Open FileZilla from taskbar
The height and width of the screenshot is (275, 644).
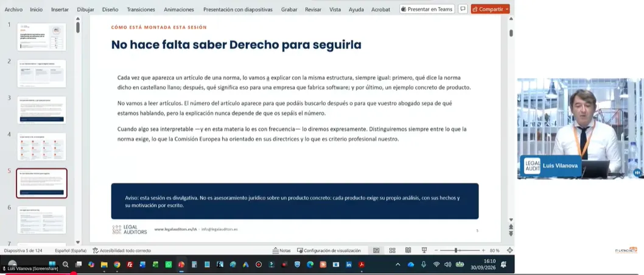point(130,264)
